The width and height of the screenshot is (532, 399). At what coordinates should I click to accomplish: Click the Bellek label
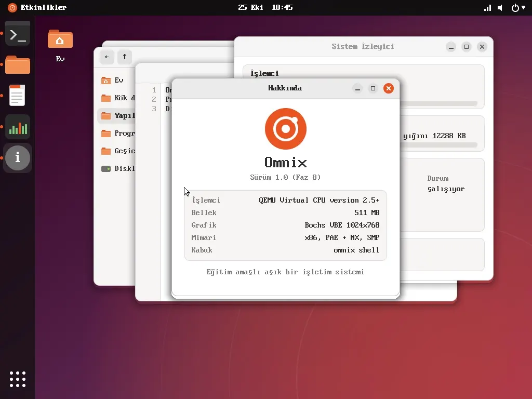tap(204, 212)
